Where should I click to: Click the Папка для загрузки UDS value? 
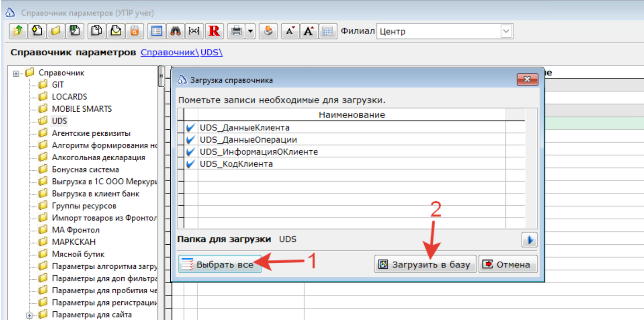click(288, 239)
